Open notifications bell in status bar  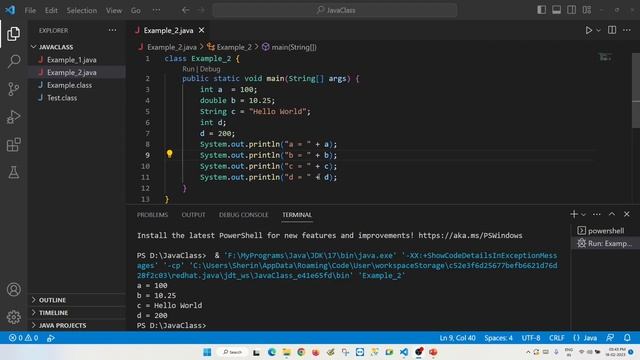click(x=627, y=338)
